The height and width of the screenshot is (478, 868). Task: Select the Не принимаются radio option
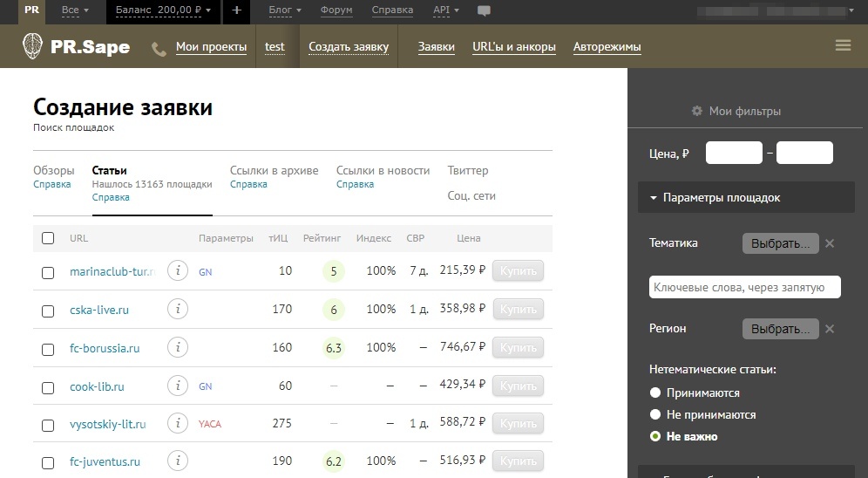[655, 414]
